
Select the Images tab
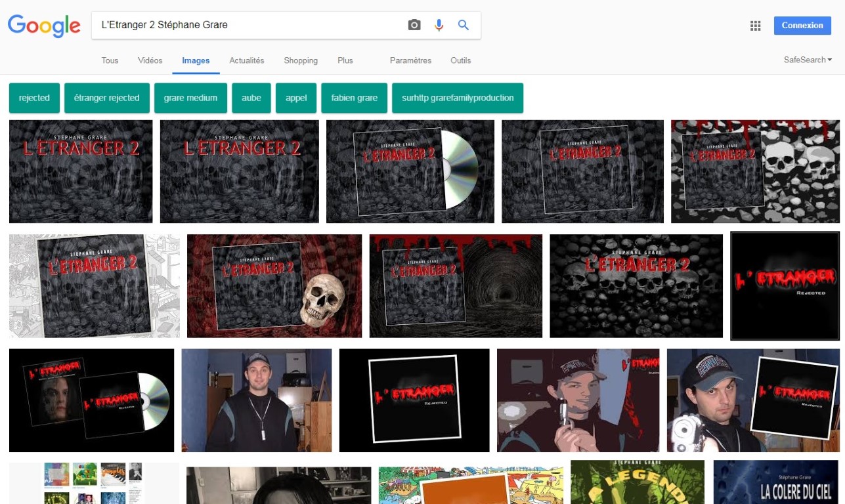196,60
